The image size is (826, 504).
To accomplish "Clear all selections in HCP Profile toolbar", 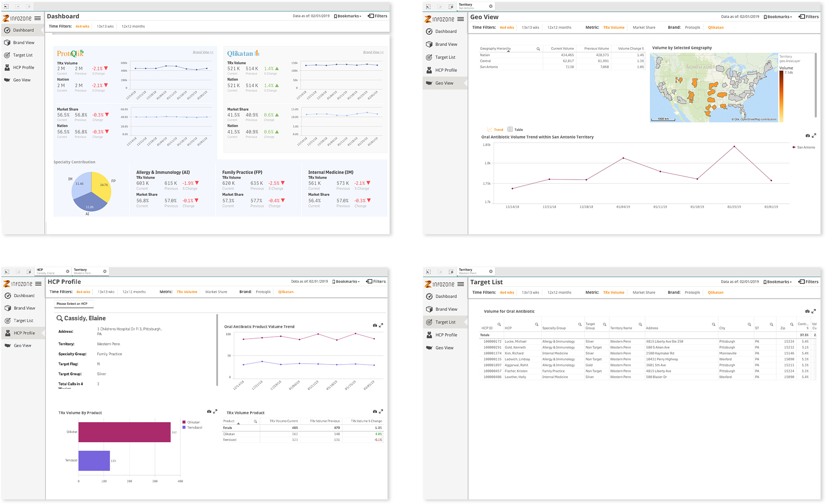I will point(29,272).
